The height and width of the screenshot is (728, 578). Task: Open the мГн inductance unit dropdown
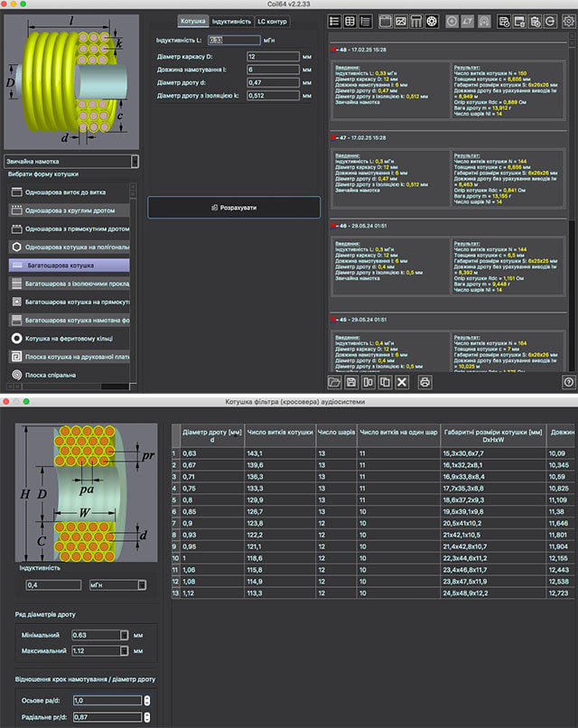(118, 585)
